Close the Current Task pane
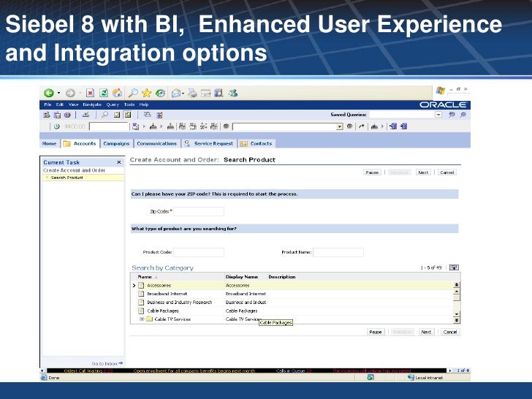 pyautogui.click(x=118, y=162)
